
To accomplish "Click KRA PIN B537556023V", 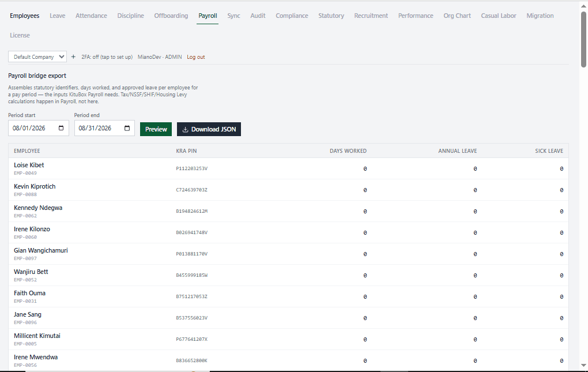I will pyautogui.click(x=191, y=318).
